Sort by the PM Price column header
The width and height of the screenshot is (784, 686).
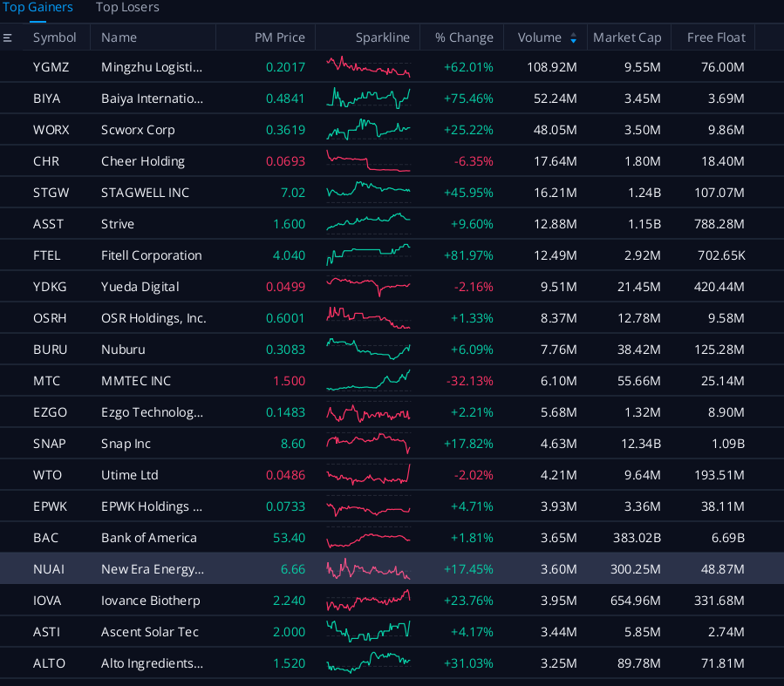(279, 37)
